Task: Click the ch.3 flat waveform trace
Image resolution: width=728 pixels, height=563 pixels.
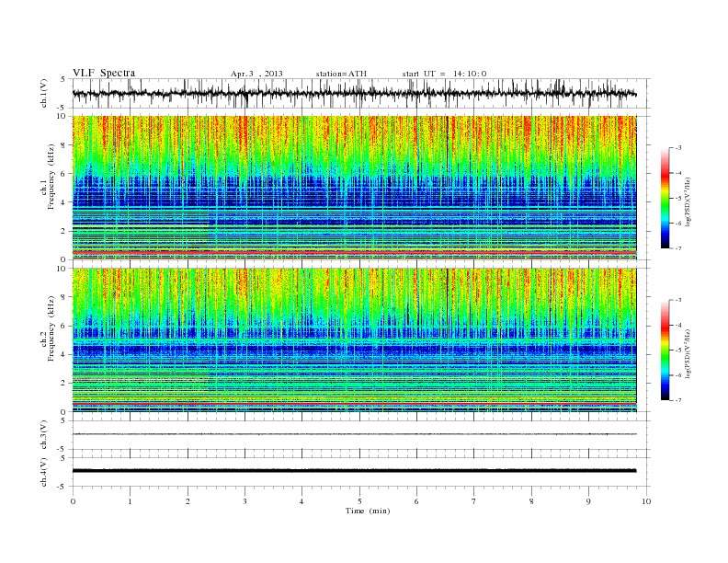Action: [354, 434]
